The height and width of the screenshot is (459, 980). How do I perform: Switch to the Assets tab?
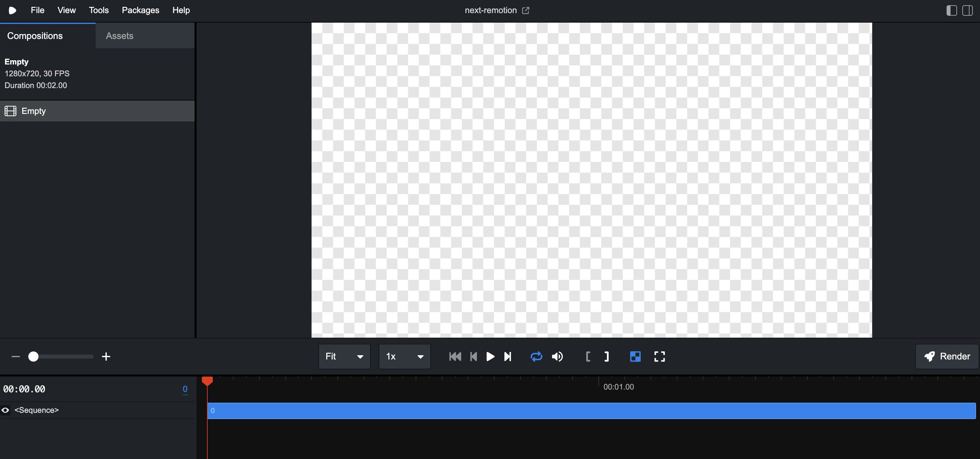120,36
